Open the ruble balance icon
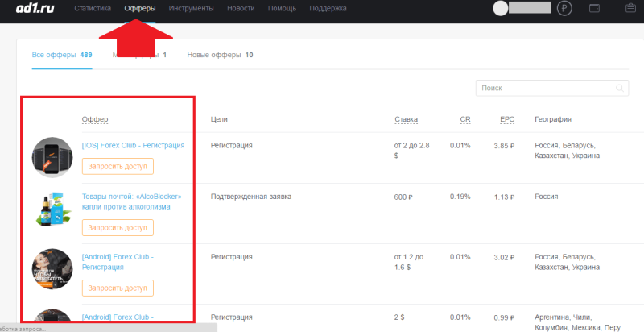Image resolution: width=644 pixels, height=332 pixels. (x=564, y=8)
